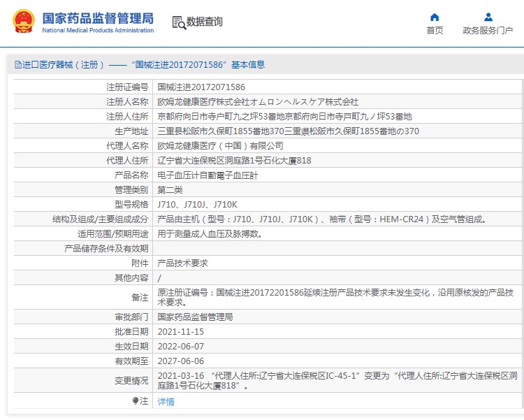Open the 详情 link
This screenshot has height=420, width=524.
pyautogui.click(x=166, y=401)
